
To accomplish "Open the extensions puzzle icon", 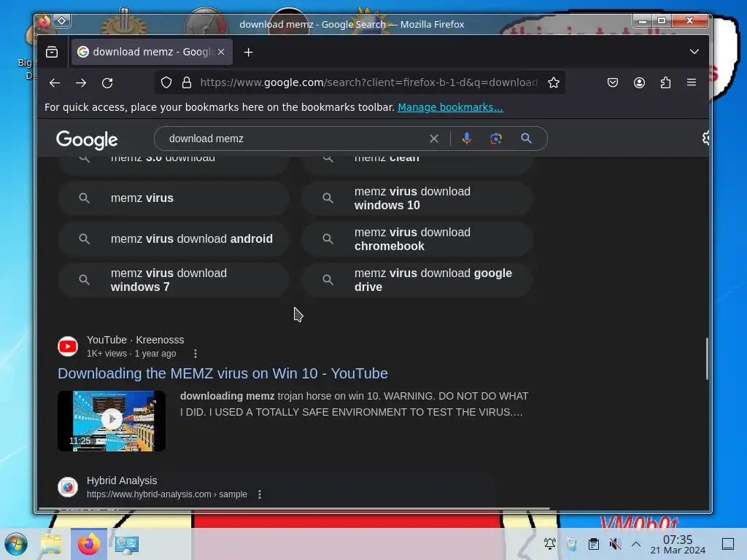I will click(665, 83).
